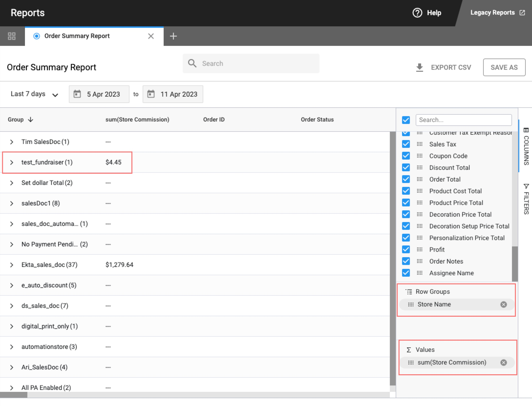
Task: Click the Row Groups list icon
Action: tap(409, 292)
